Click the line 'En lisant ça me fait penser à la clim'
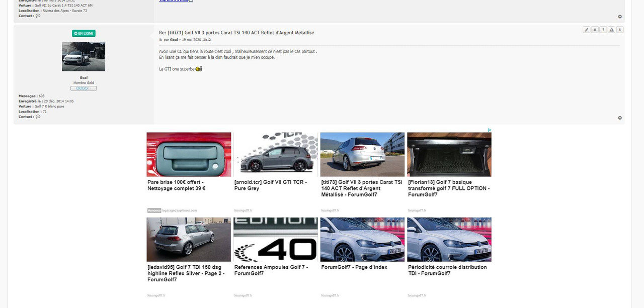Screen dimensions: 644x308 tap(217, 57)
